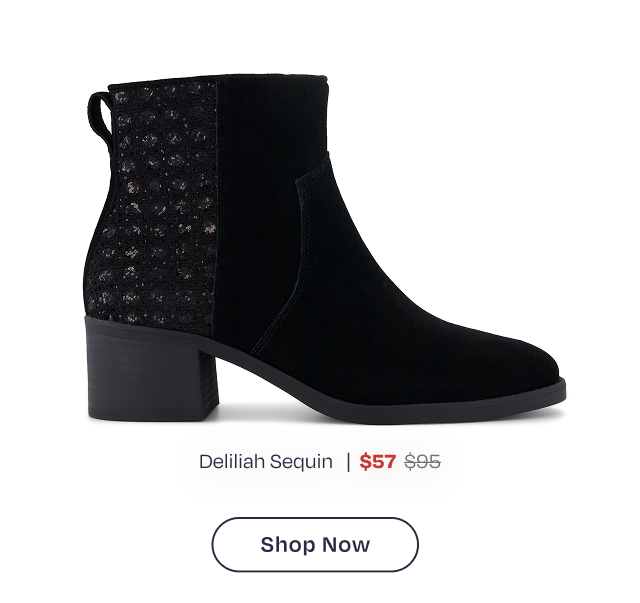Click the crossed-out $95 original price
Viewport: 640px width, 603px height.
pos(422,462)
